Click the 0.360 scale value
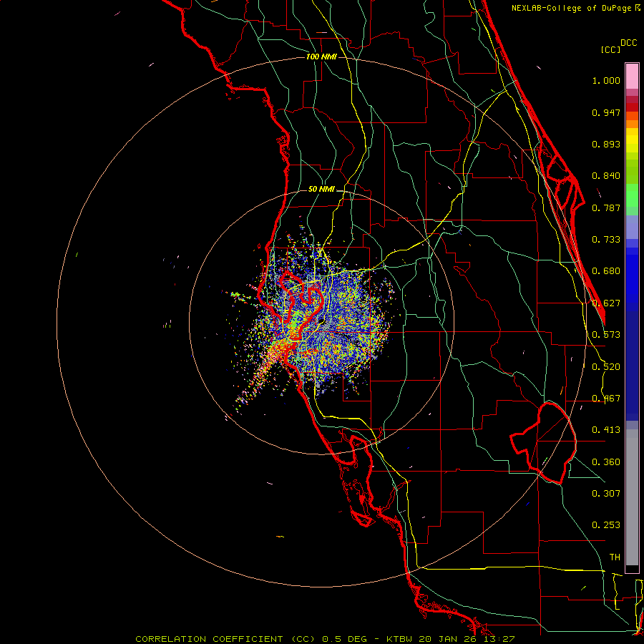 coord(606,462)
